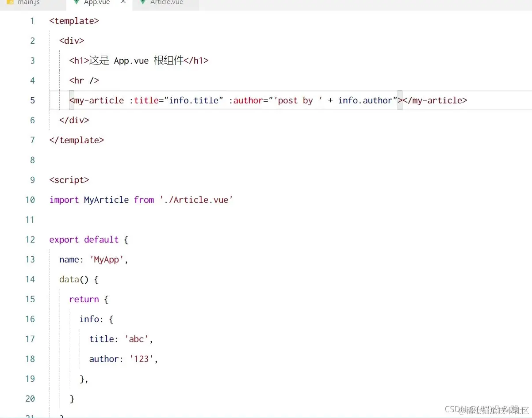The width and height of the screenshot is (532, 418).
Task: Click the 'MyApp' string value
Action: [x=107, y=260]
